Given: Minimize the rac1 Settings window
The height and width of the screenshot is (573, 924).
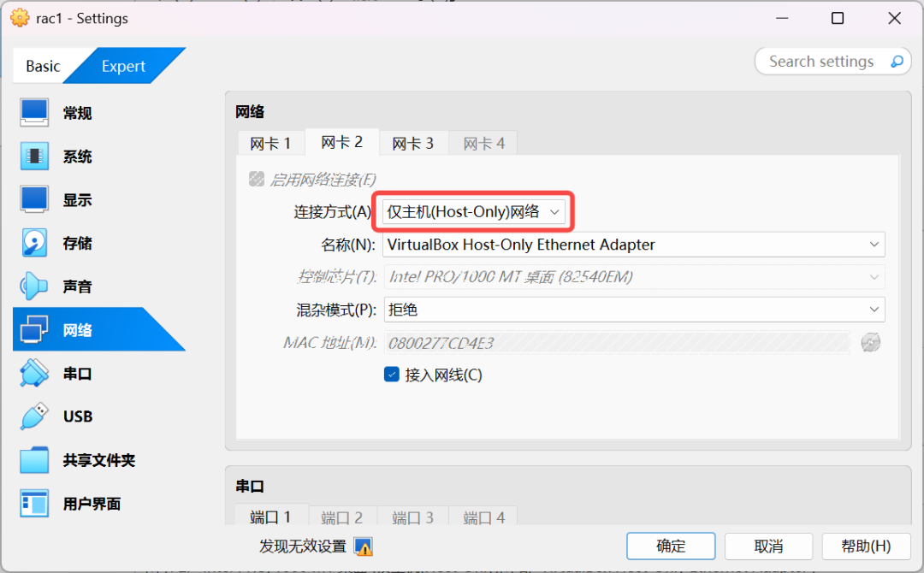Looking at the screenshot, I should [782, 18].
